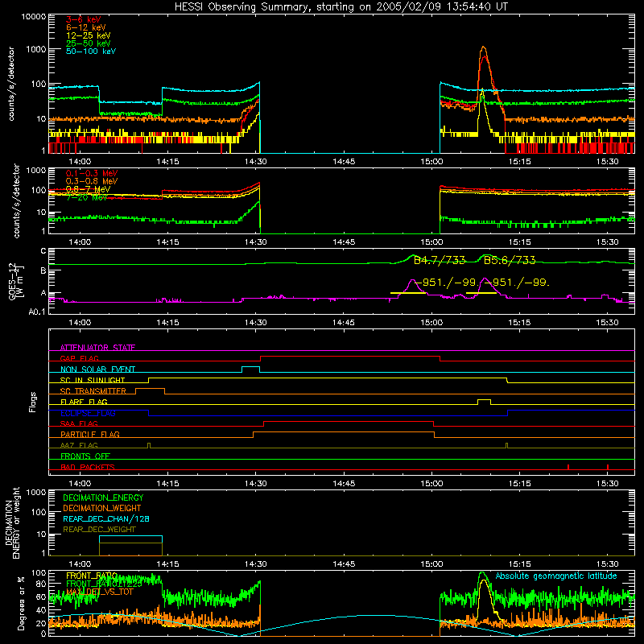Image resolution: width=644 pixels, height=644 pixels.
Task: Click the AAZ_FLAG label
Action: pos(79,445)
